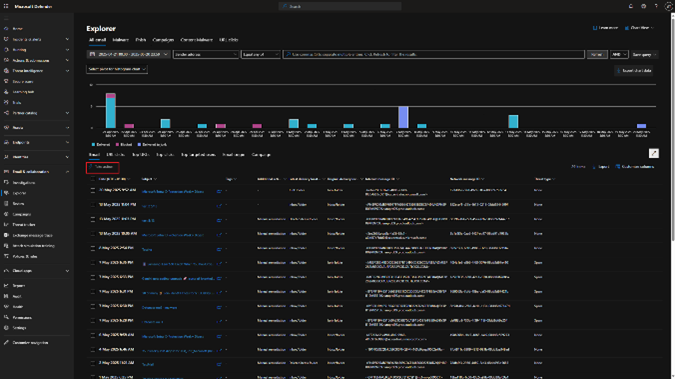Image resolution: width=675 pixels, height=379 pixels.
Task: Open Campaigns in sidebar
Action: [22, 214]
